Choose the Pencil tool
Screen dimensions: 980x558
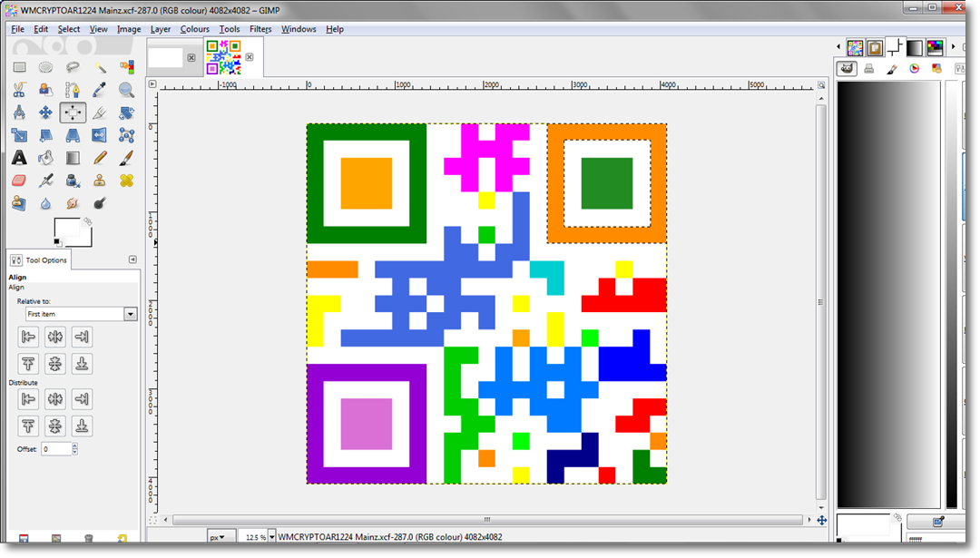[100, 158]
